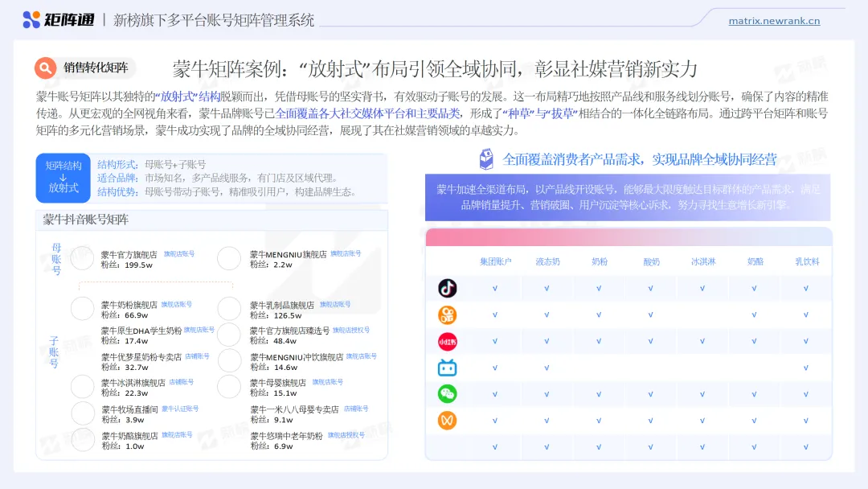Viewport: 868px width, 489px height.
Task: Click the 蒙牛抖音账号矩阵 panel title
Action: [86, 220]
